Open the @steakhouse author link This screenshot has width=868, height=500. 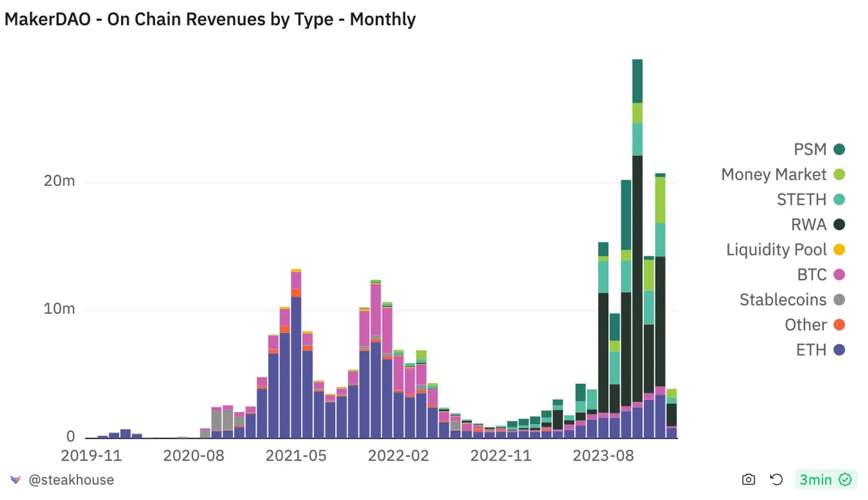click(x=71, y=480)
